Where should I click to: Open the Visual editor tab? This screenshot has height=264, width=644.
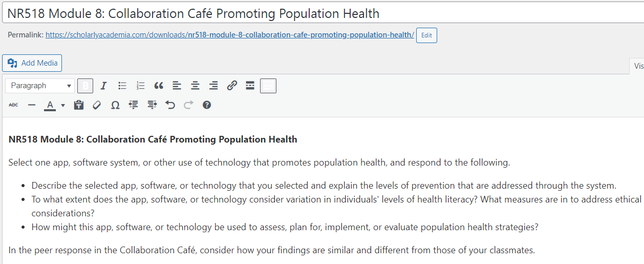point(637,66)
